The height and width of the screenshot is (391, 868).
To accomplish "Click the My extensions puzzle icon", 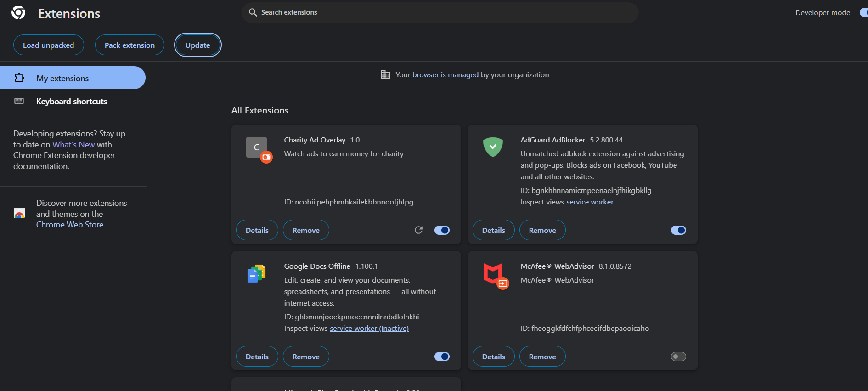I will 19,78.
